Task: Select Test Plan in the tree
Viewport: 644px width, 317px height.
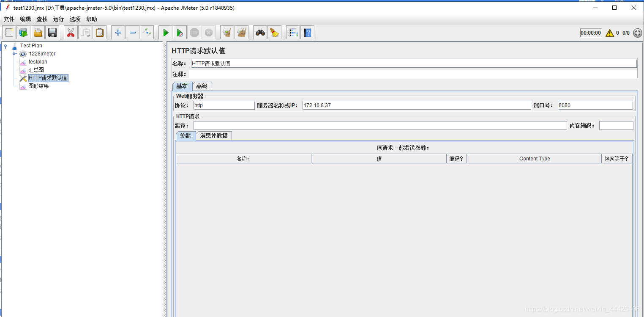Action: coord(31,46)
